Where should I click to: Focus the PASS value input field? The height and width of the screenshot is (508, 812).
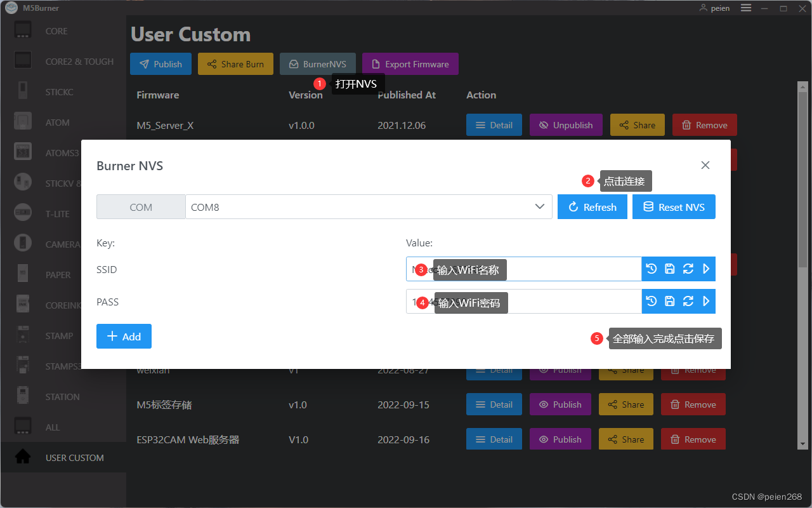point(524,302)
